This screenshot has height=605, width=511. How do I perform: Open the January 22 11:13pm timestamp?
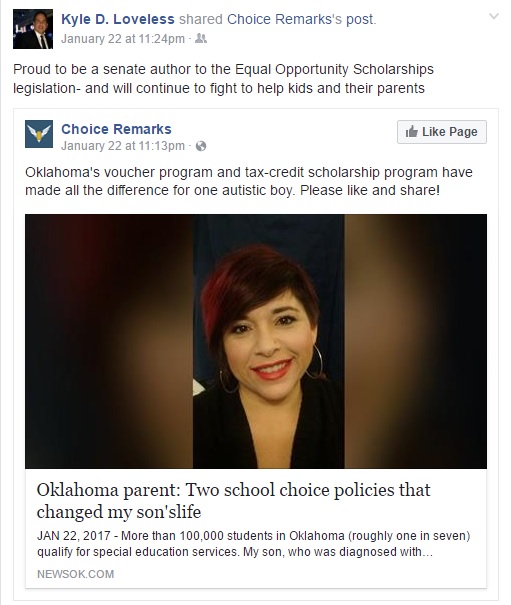tap(123, 146)
